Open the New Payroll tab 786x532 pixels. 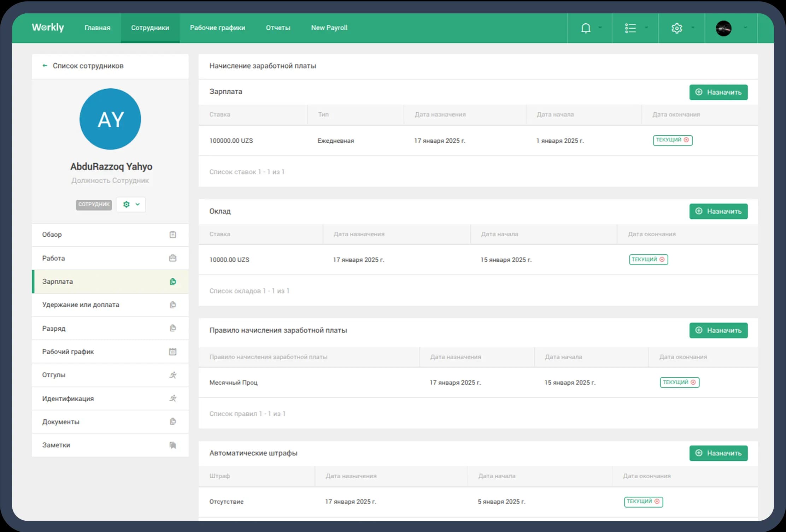click(329, 28)
